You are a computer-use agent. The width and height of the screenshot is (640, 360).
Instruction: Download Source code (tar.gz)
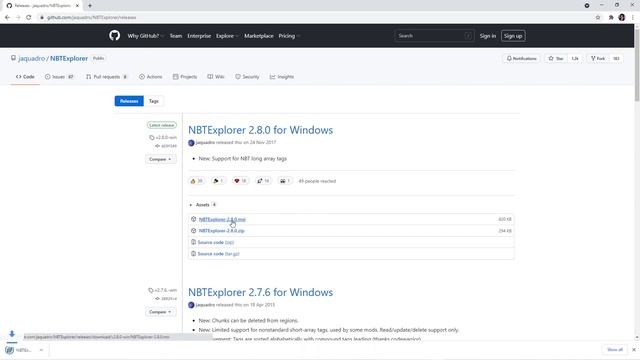[x=218, y=254]
